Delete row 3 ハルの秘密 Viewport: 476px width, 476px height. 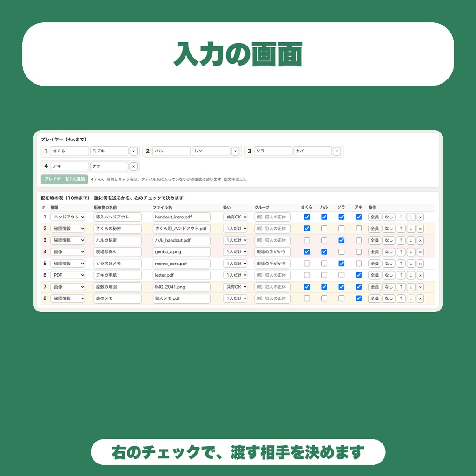coord(420,240)
